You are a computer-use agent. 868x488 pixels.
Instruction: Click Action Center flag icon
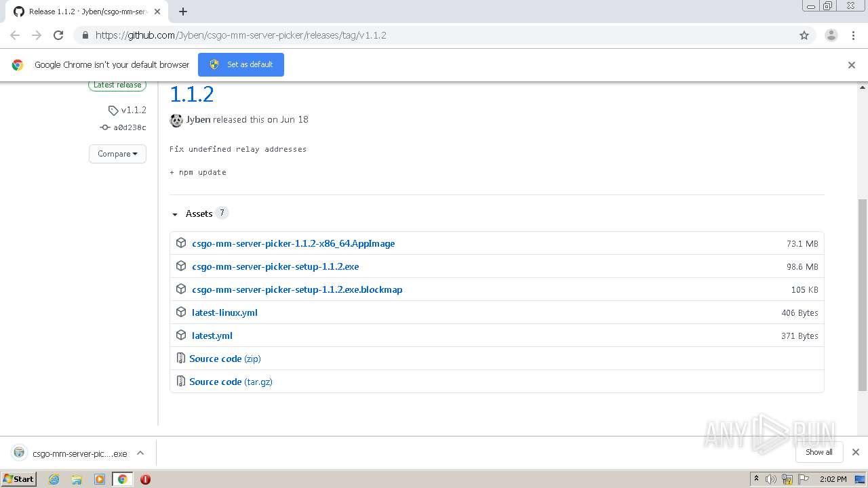click(x=804, y=479)
